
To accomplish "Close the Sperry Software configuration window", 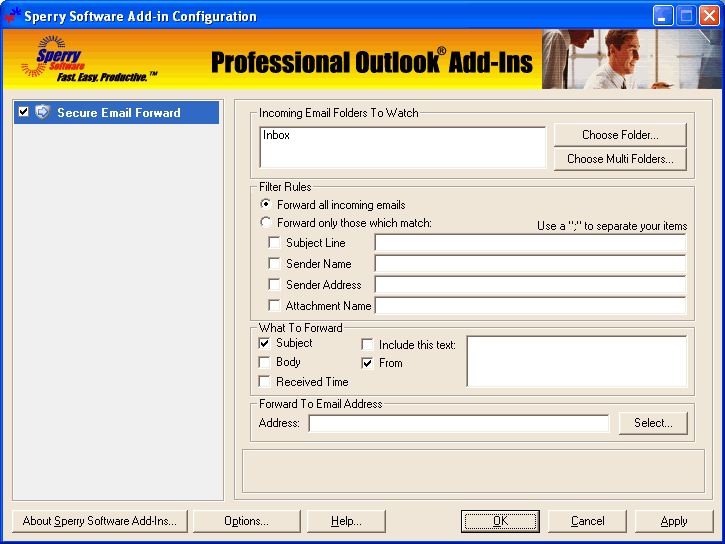I will [709, 16].
